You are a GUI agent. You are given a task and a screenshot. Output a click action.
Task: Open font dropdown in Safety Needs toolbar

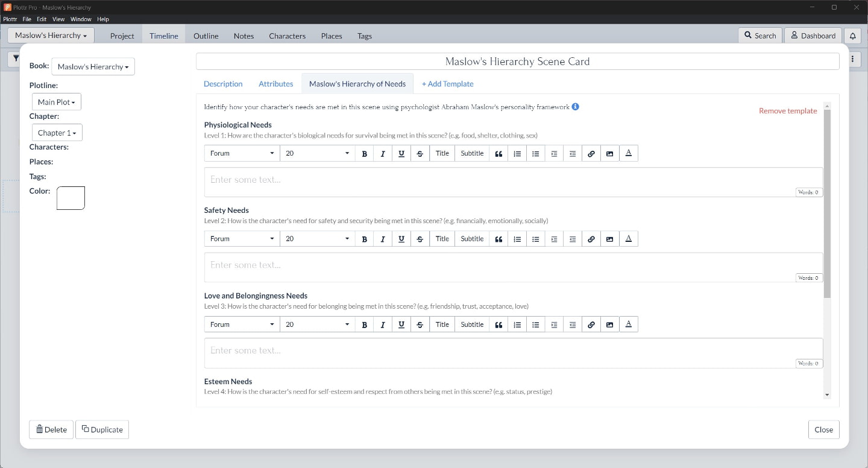click(242, 239)
